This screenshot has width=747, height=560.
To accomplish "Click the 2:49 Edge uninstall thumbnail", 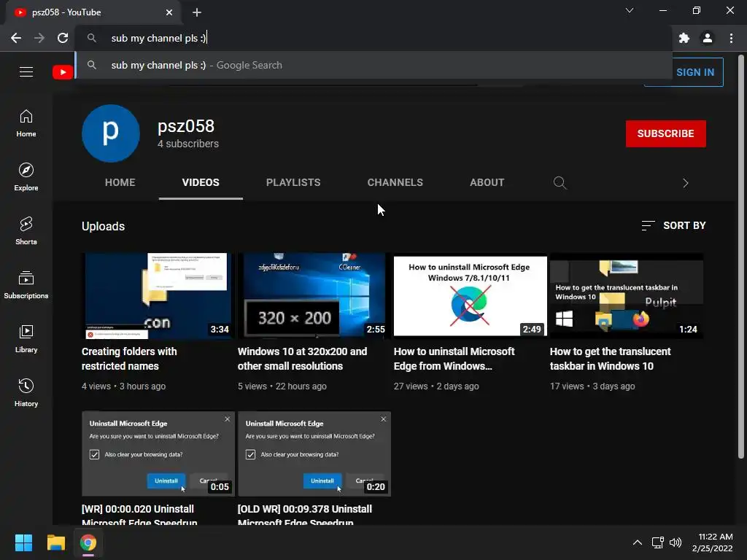I will (471, 296).
